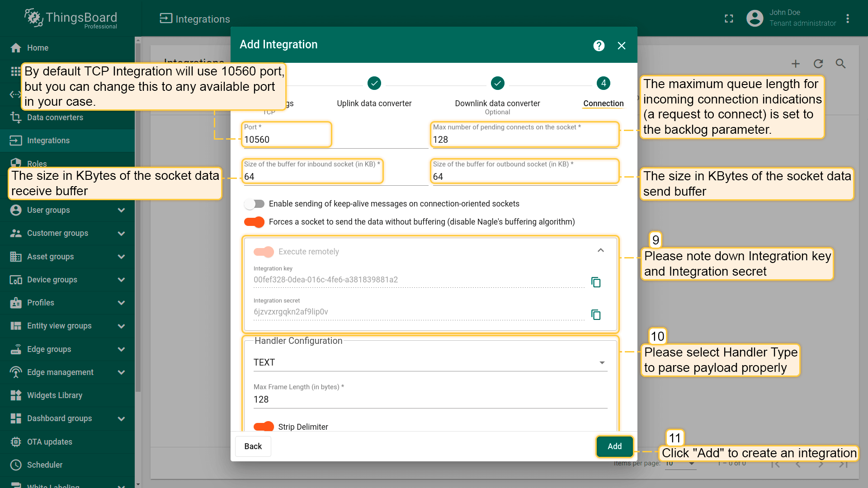This screenshot has height=488, width=868.
Task: Click the Max Frame Length field
Action: pos(430,395)
